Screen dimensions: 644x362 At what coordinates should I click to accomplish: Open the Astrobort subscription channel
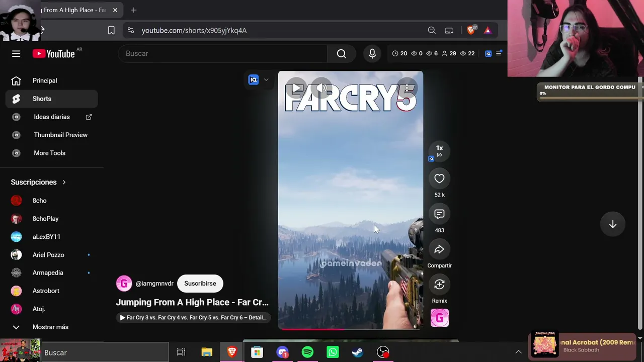(x=52, y=291)
